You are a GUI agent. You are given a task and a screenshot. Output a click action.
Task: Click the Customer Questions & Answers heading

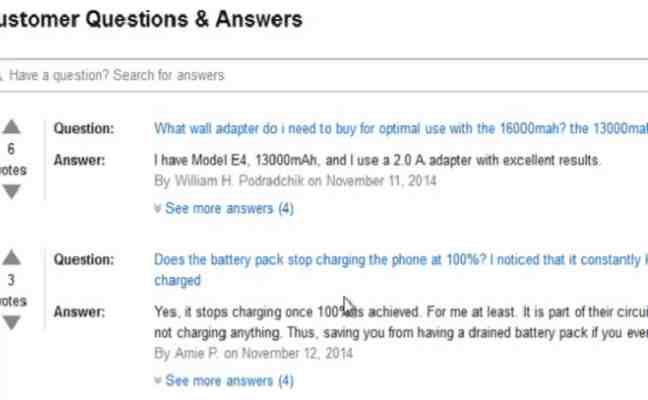pos(150,19)
